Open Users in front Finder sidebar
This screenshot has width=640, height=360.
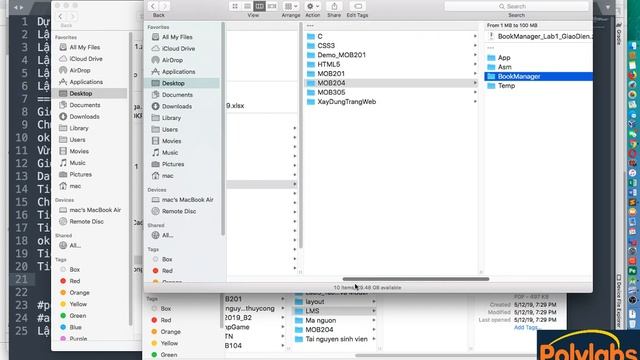tap(170, 129)
